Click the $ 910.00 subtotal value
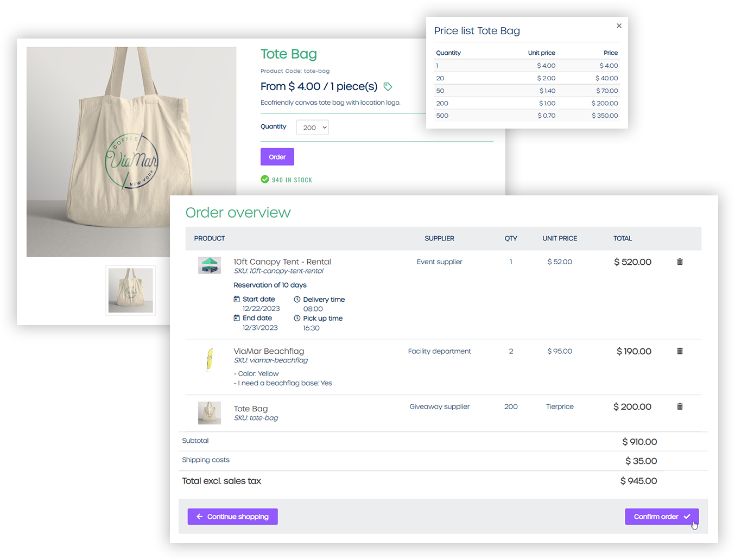Screen dimensions: 735x560 click(639, 442)
